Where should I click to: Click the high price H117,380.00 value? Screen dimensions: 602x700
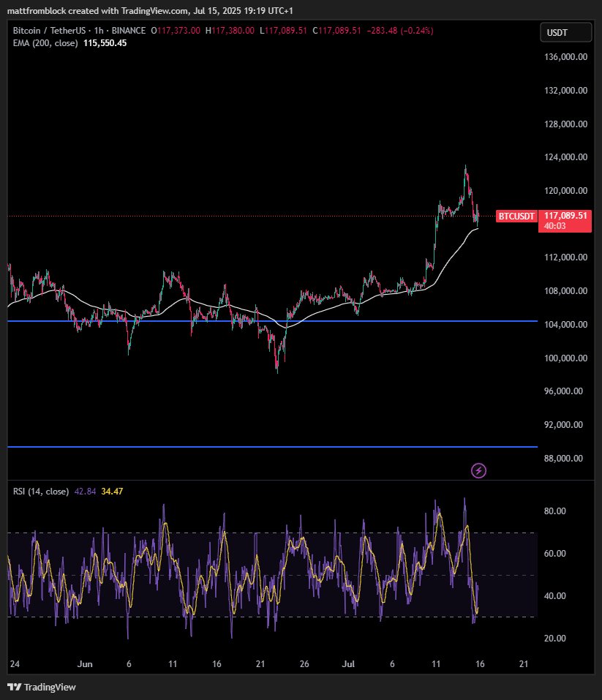pyautogui.click(x=230, y=31)
